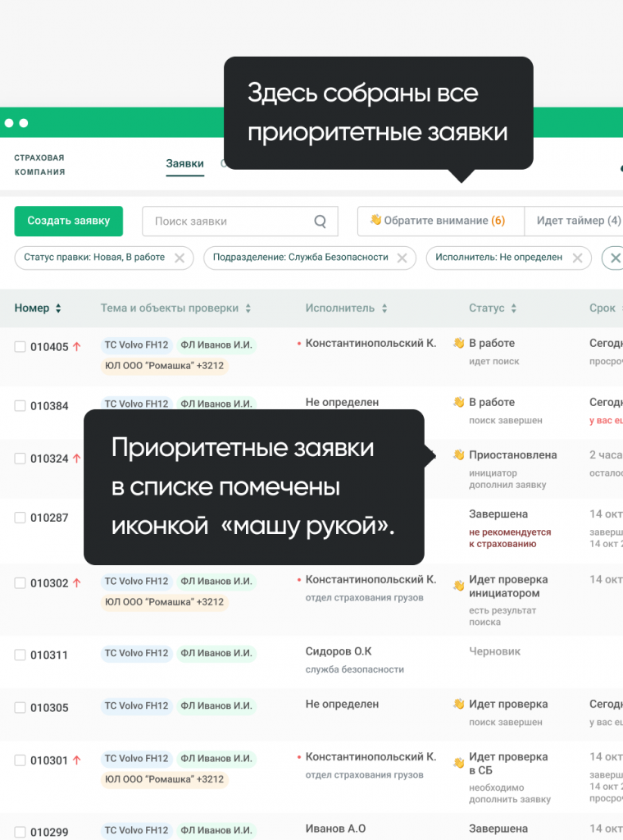Click the search magnifier icon
Screen dimensions: 623x840
[x=321, y=221]
